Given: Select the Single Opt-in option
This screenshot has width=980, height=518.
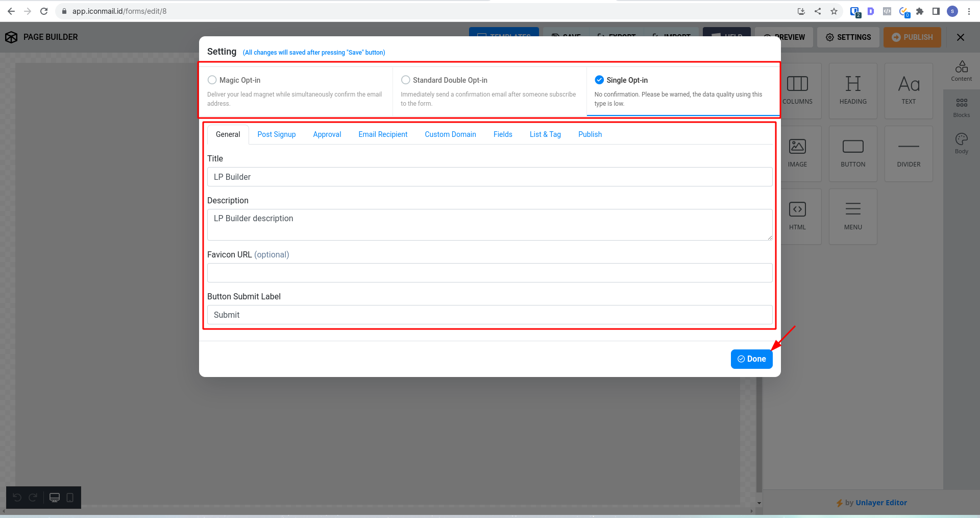Looking at the screenshot, I should tap(599, 80).
